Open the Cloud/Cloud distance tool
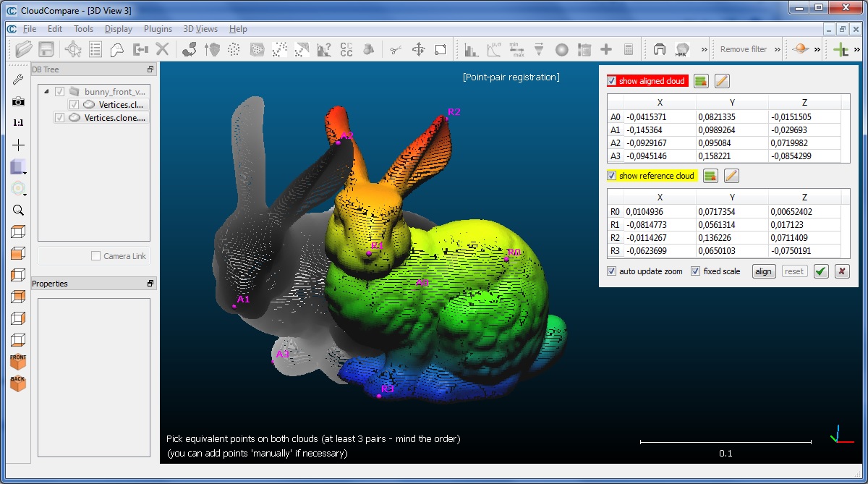Image resolution: width=868 pixels, height=484 pixels. tap(346, 49)
